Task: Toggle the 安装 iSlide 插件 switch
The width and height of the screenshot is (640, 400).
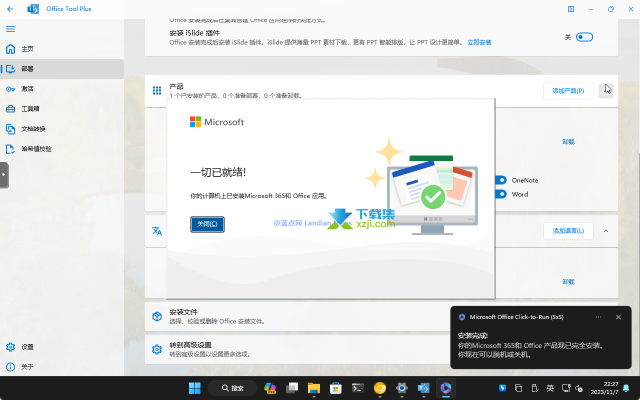Action: click(584, 37)
